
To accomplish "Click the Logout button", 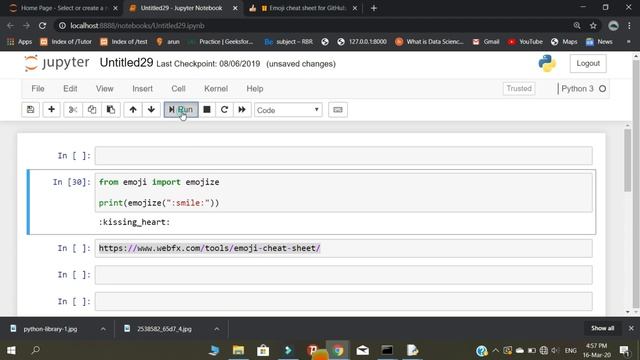I will coord(588,63).
